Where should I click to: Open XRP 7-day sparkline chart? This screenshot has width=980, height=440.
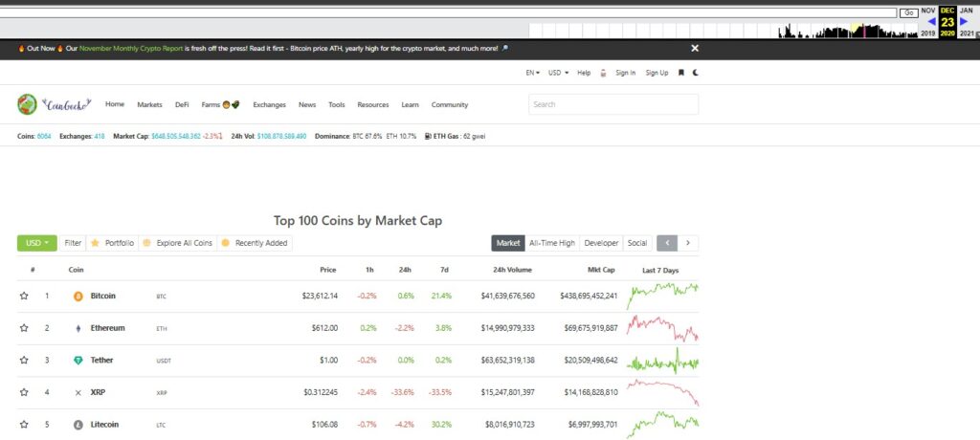[662, 392]
